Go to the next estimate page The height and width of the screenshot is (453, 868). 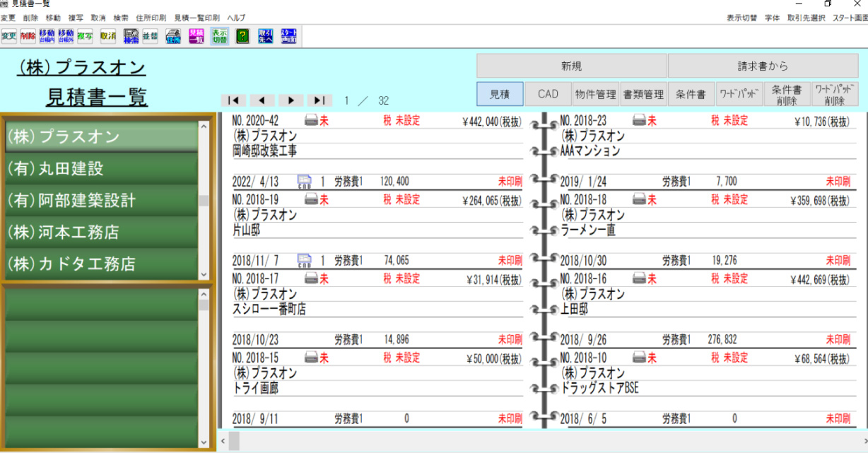[x=291, y=100]
